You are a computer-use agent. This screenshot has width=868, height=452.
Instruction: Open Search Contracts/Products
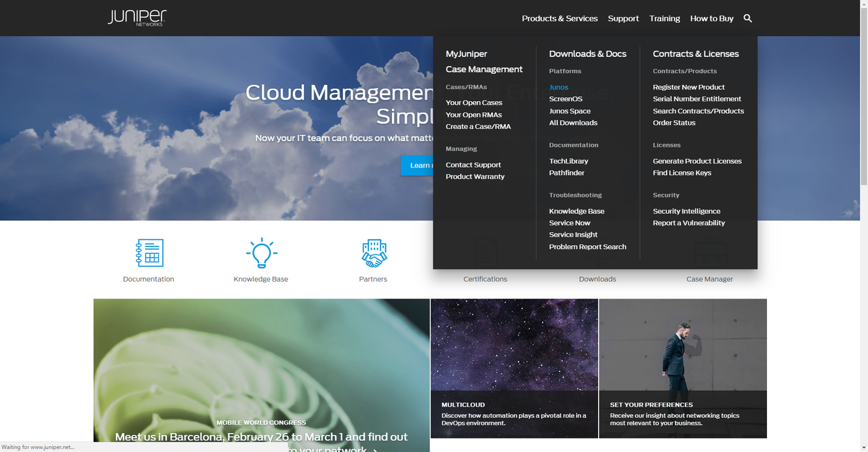[698, 111]
